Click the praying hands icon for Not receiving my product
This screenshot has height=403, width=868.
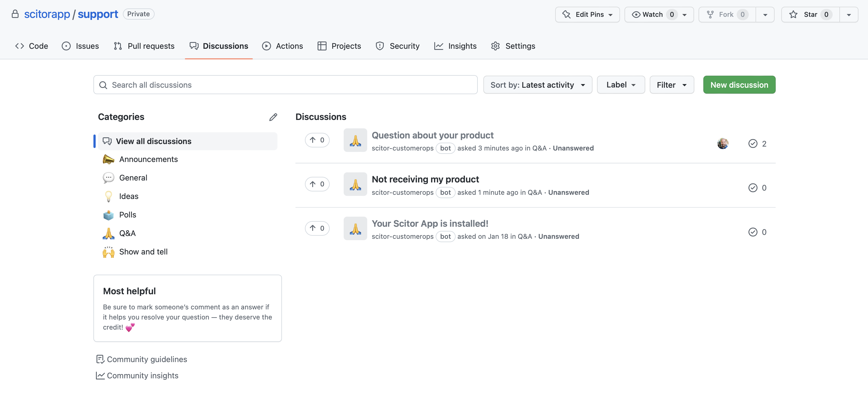[x=355, y=184]
